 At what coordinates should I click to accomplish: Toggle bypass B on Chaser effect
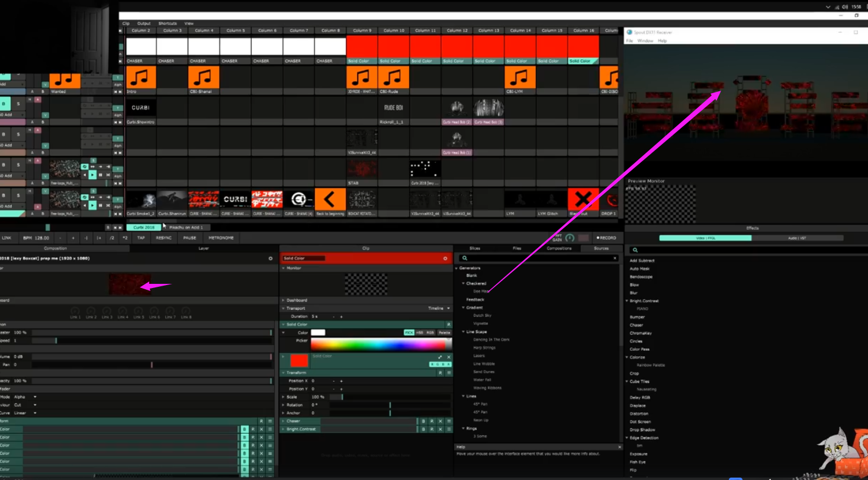(x=424, y=421)
